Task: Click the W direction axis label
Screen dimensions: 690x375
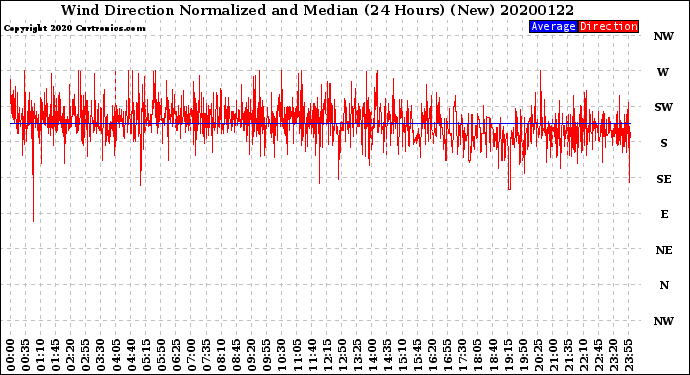Action: pyautogui.click(x=663, y=72)
